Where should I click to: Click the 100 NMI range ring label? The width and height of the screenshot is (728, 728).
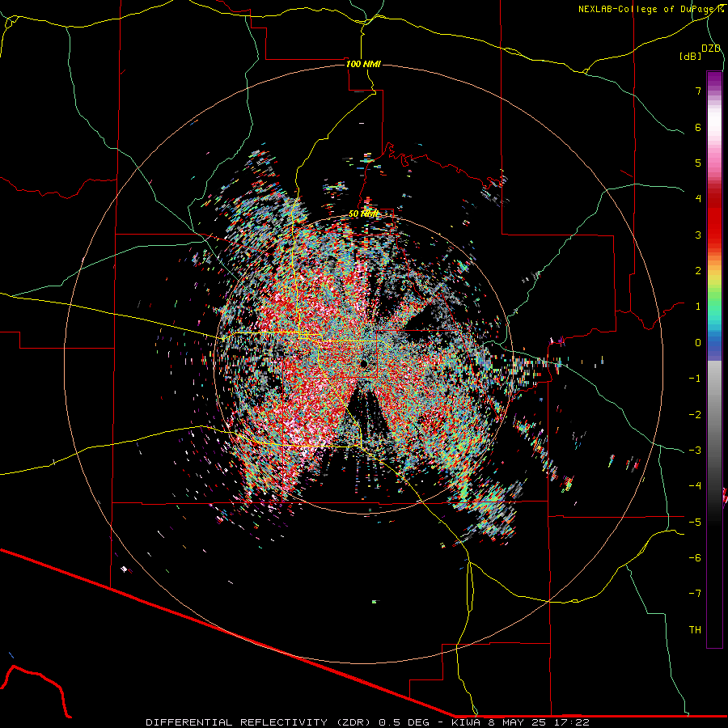coord(363,64)
